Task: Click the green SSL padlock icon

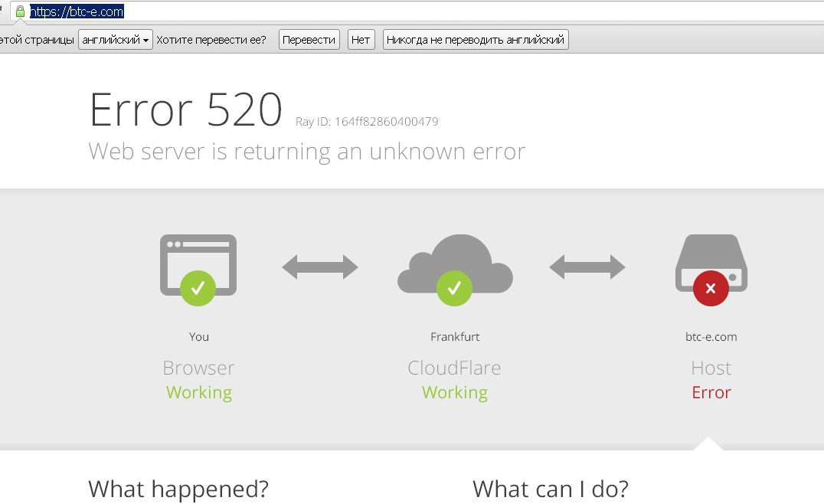Action: (20, 11)
